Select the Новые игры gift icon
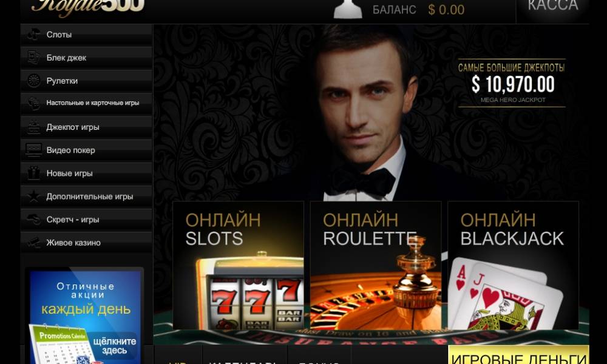 (x=33, y=172)
